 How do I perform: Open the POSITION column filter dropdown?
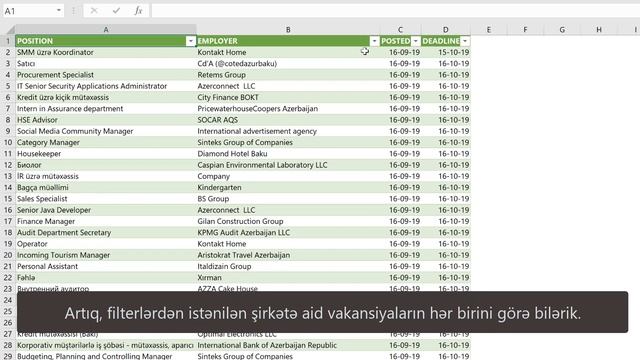point(191,41)
